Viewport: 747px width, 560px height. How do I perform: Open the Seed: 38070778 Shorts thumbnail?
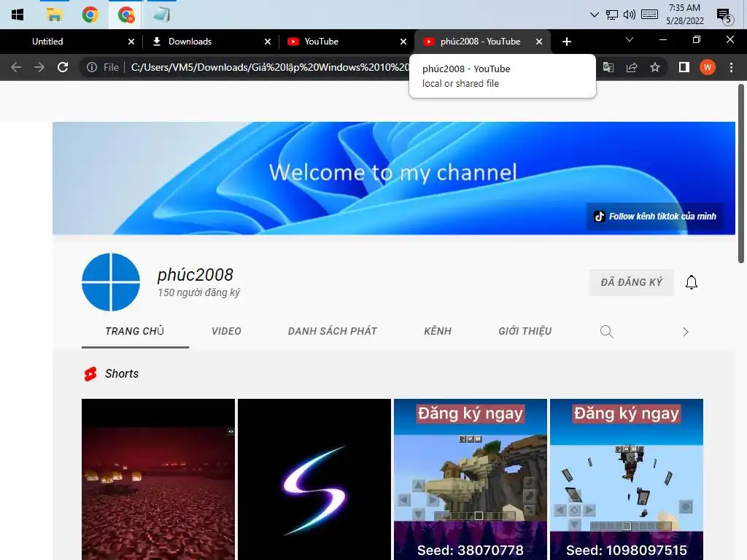471,479
